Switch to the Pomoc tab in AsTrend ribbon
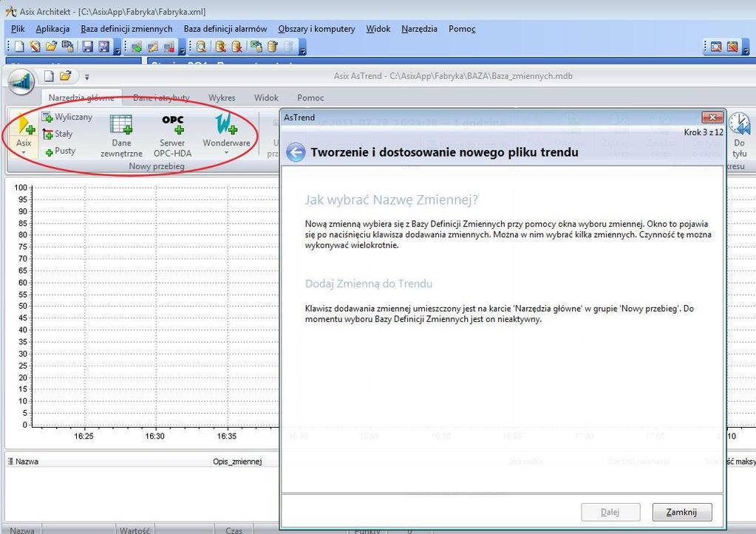The image size is (756, 534). click(x=310, y=97)
